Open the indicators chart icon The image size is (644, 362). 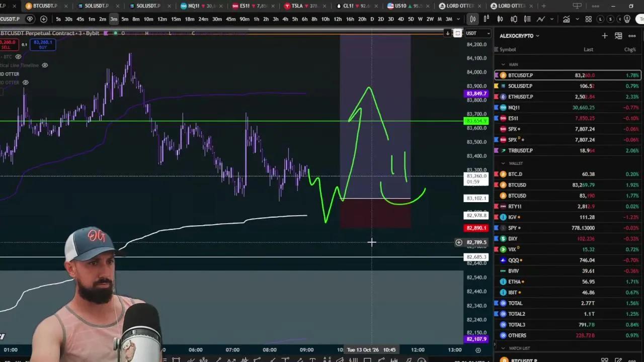click(x=567, y=19)
